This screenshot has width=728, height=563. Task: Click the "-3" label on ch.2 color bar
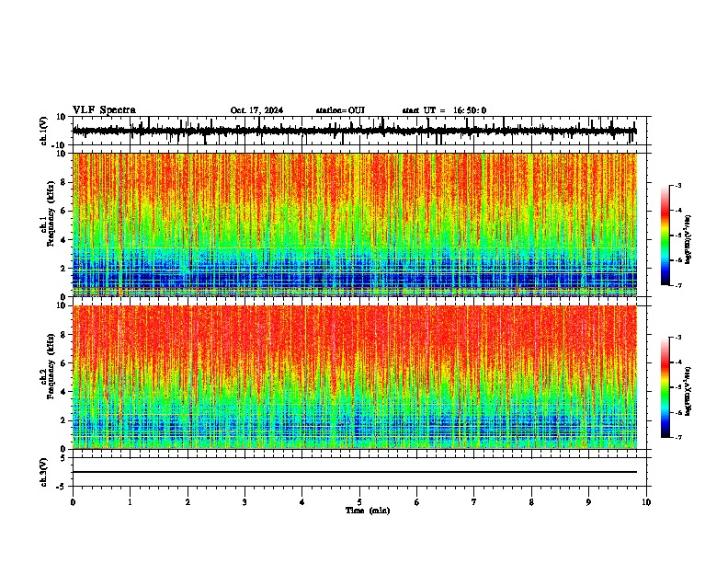point(677,338)
